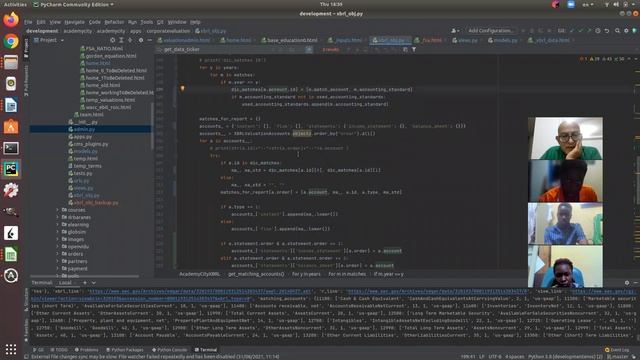
Task: Open IDE settings gear in top toolbar
Action: (x=626, y=31)
